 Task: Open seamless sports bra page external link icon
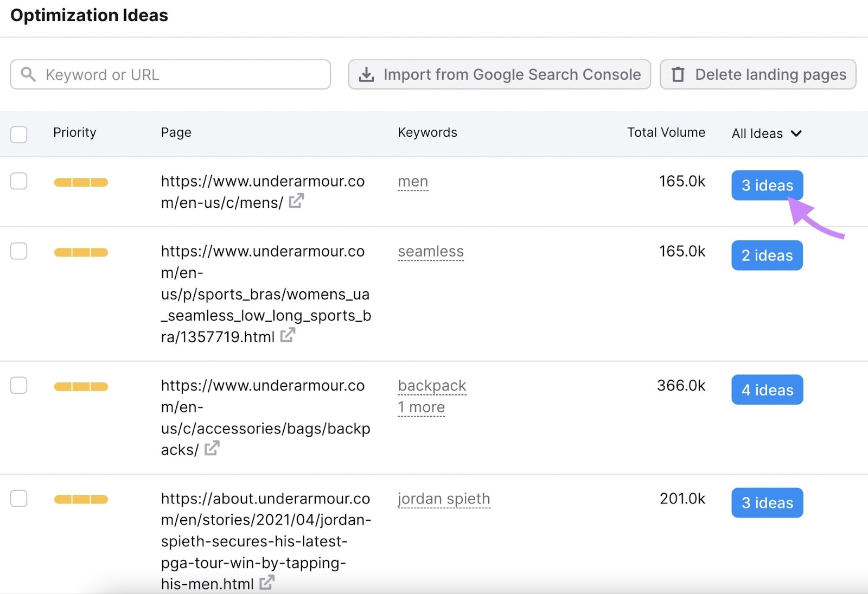287,335
